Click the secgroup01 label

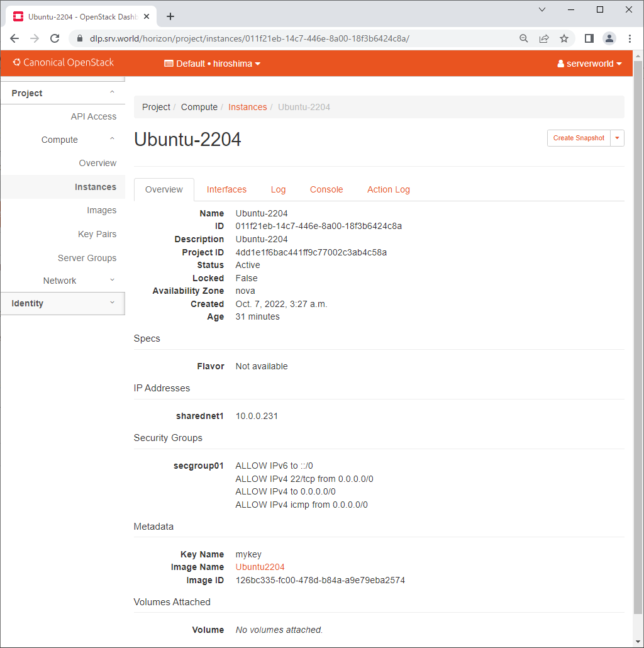[198, 466]
